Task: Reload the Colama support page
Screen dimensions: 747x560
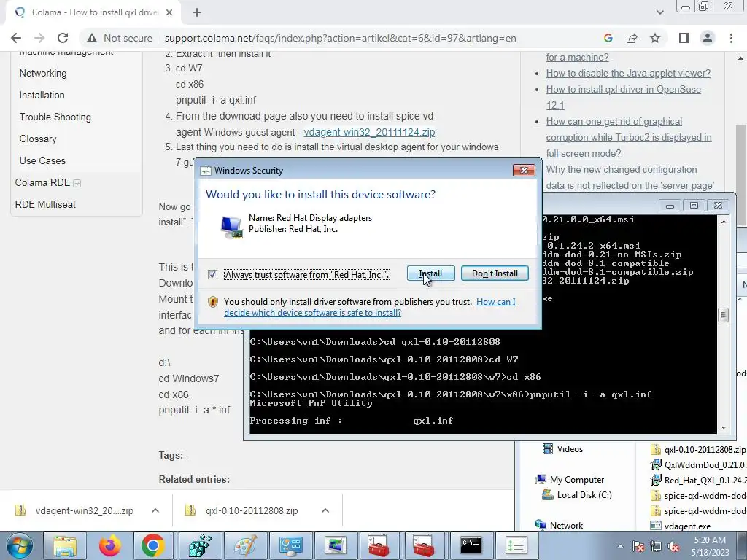Action: [63, 38]
